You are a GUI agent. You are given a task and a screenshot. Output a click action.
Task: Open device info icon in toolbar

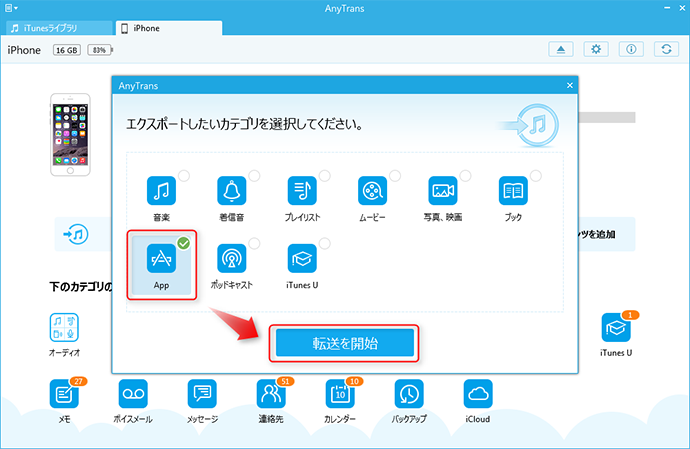631,49
